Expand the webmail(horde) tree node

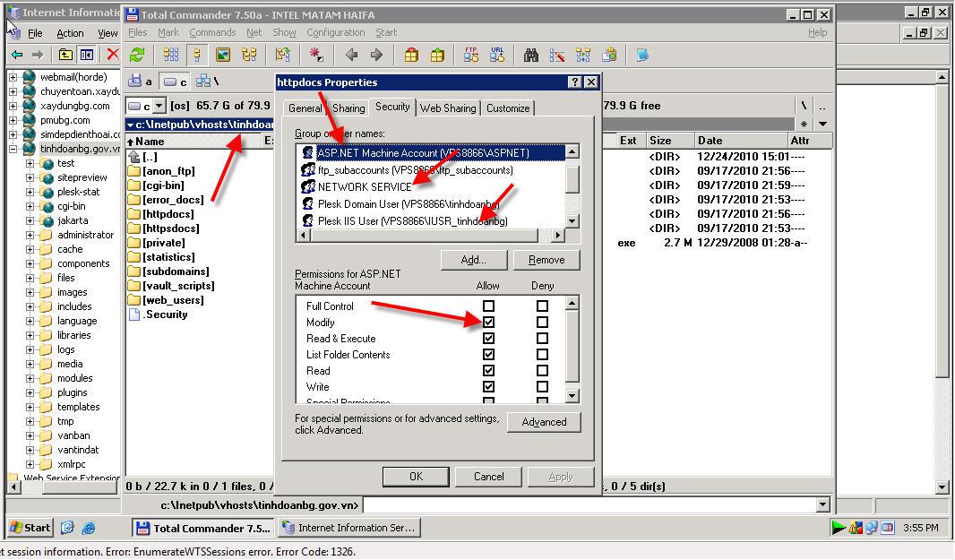click(13, 77)
